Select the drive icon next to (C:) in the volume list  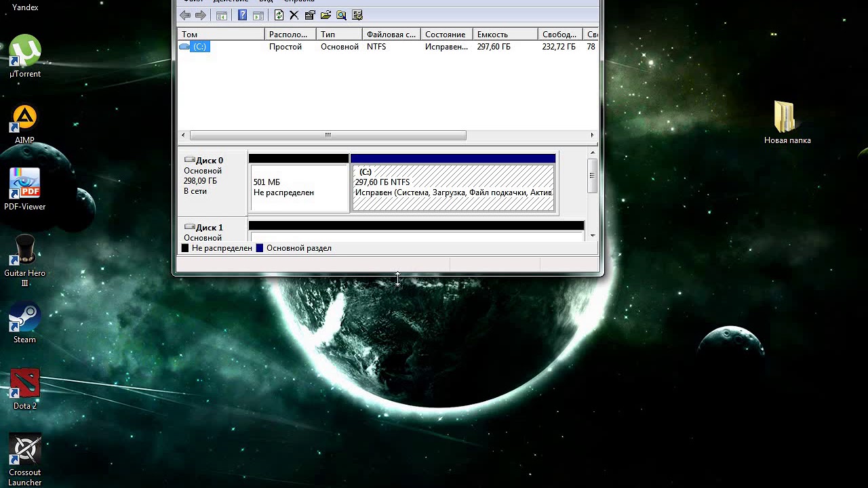point(184,47)
